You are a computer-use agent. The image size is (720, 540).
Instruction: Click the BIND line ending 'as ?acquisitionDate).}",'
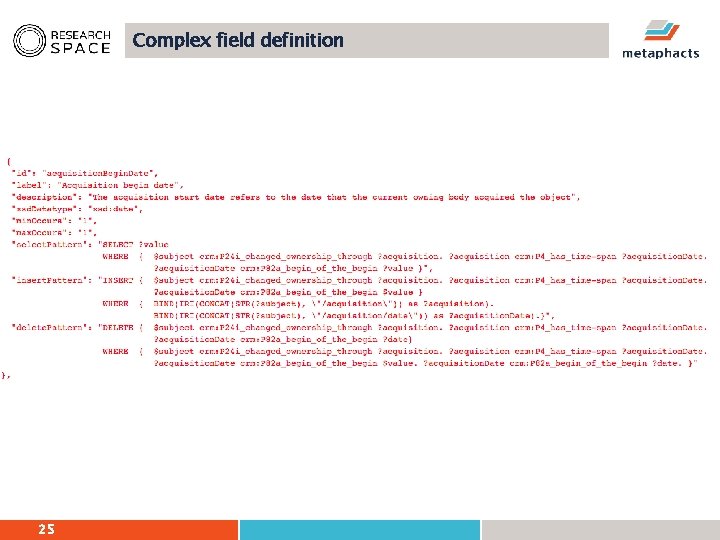[354, 316]
